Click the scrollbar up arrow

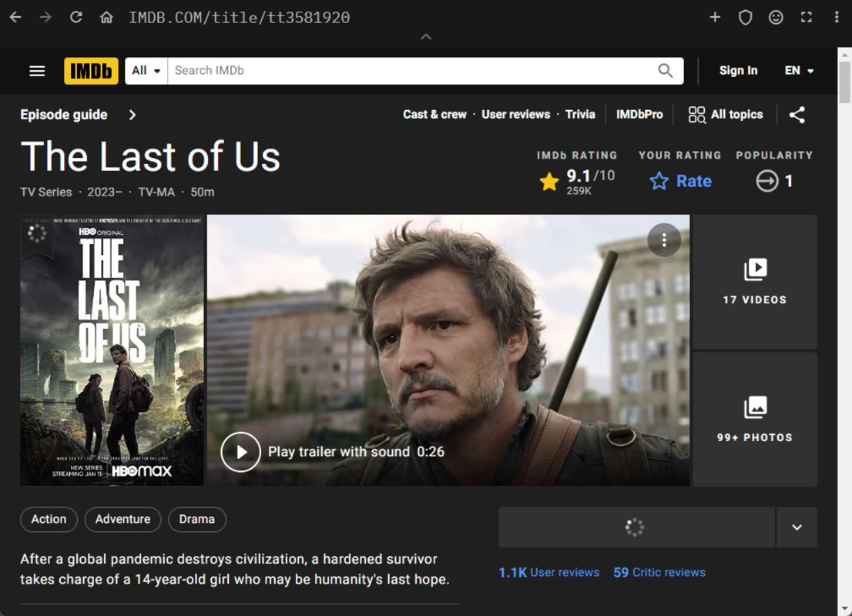coord(844,55)
